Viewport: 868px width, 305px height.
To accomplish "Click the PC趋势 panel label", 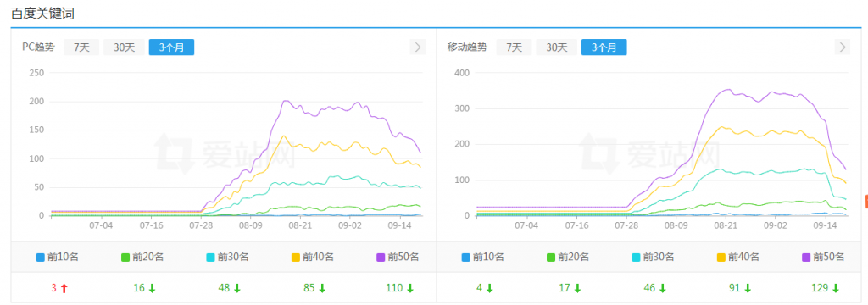I will click(38, 47).
